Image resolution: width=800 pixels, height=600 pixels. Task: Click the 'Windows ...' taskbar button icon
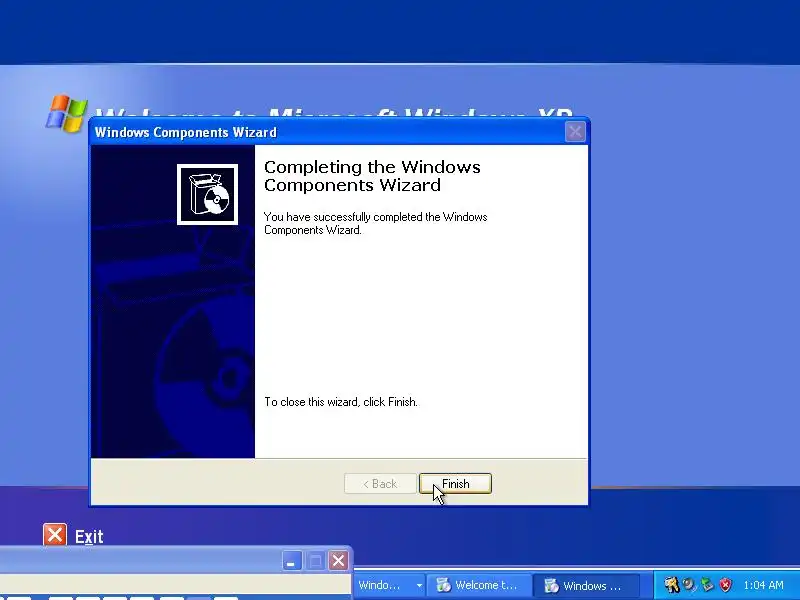(x=551, y=585)
